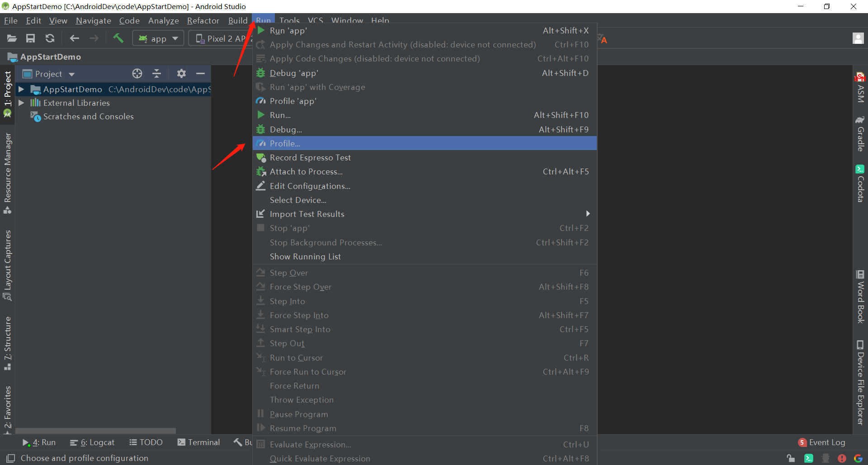The width and height of the screenshot is (868, 465).
Task: Select Show Running List
Action: click(x=425, y=257)
